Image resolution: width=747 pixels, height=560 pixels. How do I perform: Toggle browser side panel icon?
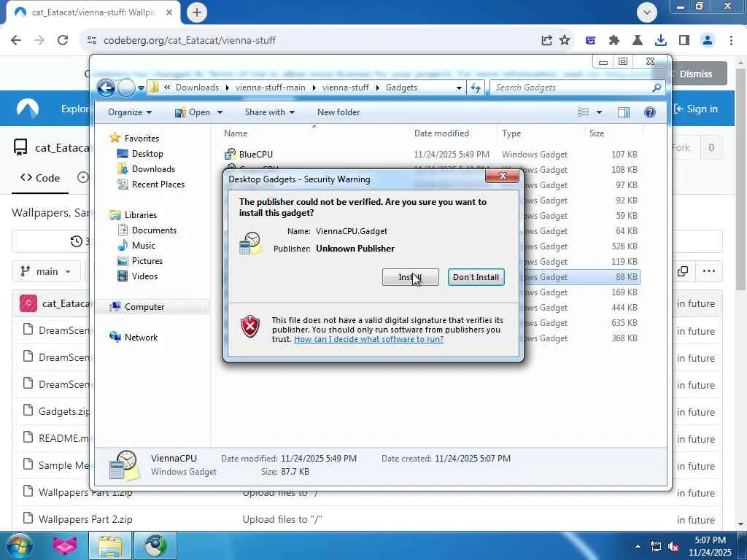[x=684, y=41]
